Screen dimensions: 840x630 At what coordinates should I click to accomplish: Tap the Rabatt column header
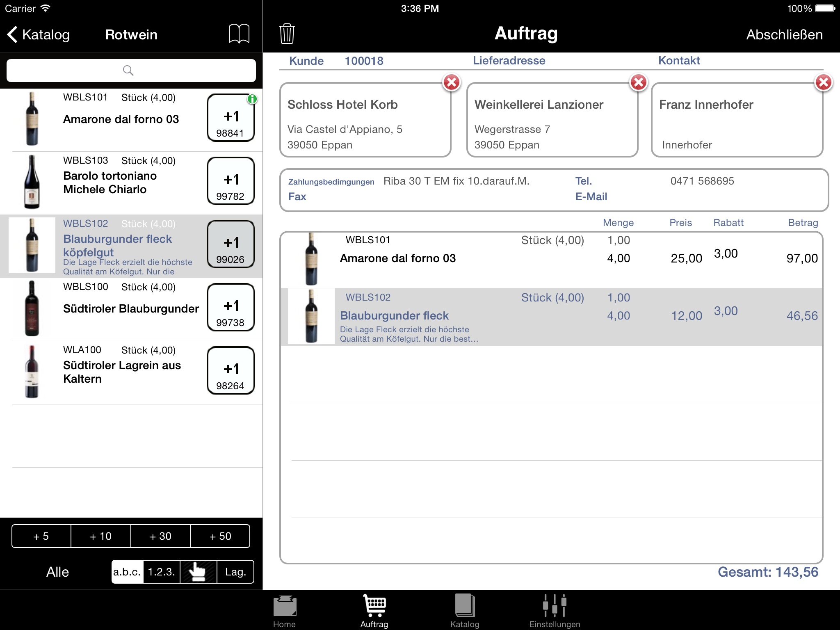click(728, 223)
